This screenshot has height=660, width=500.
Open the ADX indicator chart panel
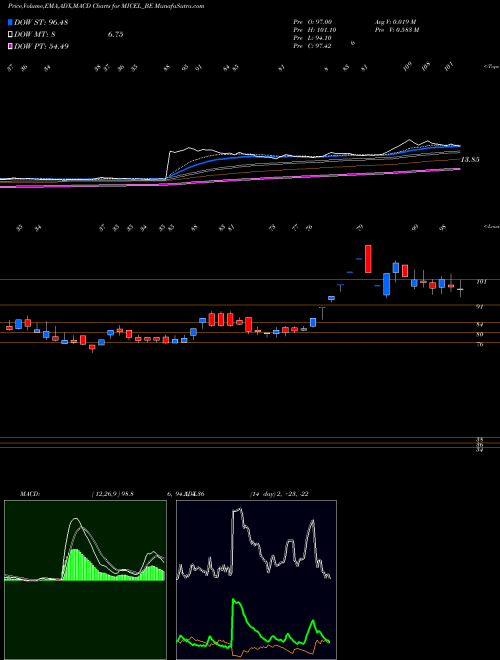click(x=256, y=580)
